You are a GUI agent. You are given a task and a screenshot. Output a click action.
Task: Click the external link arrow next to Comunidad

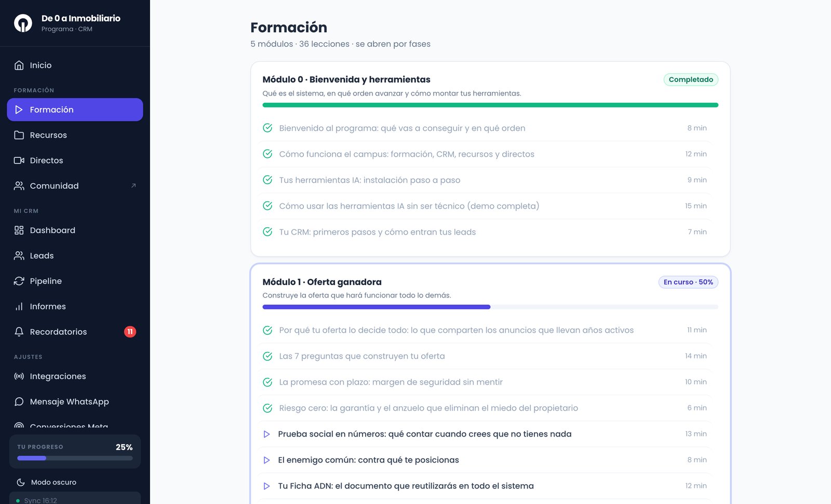pyautogui.click(x=133, y=186)
